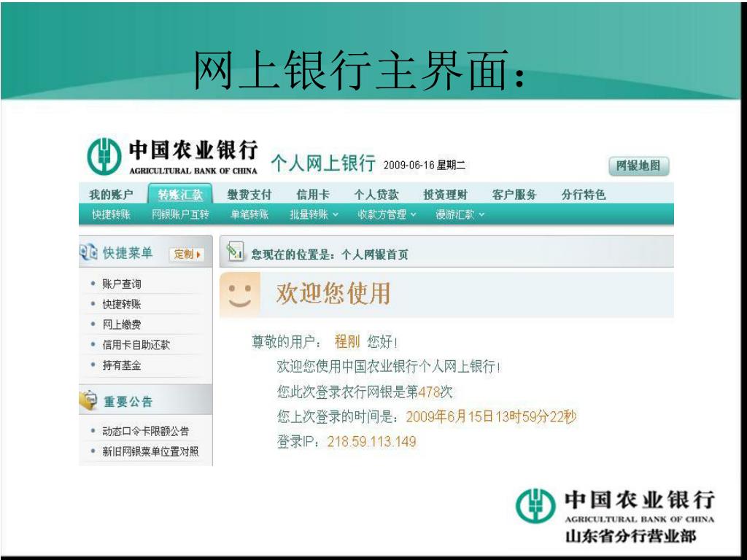Open the 动态口令卡限额公告 announcement
The height and width of the screenshot is (560, 747).
pos(145,431)
